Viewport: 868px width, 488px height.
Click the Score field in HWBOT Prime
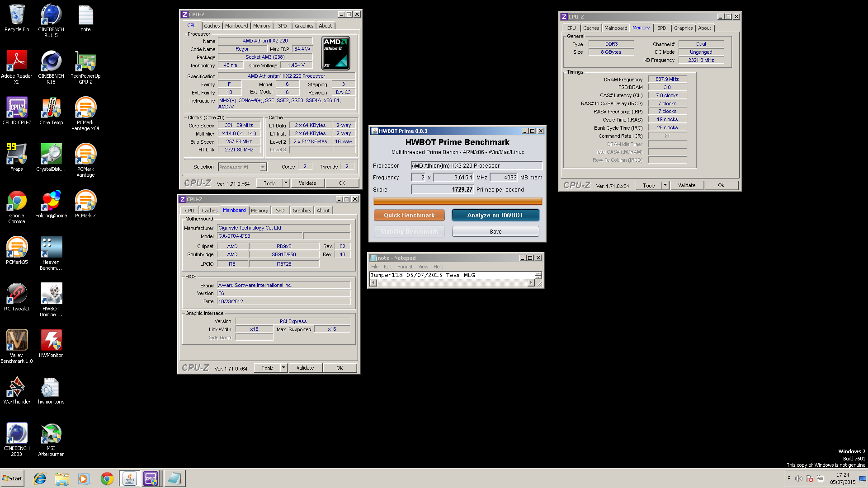442,190
